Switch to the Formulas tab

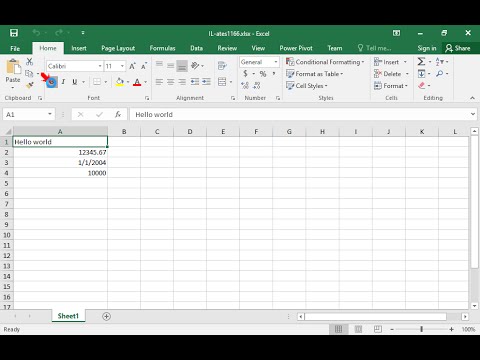(162, 48)
